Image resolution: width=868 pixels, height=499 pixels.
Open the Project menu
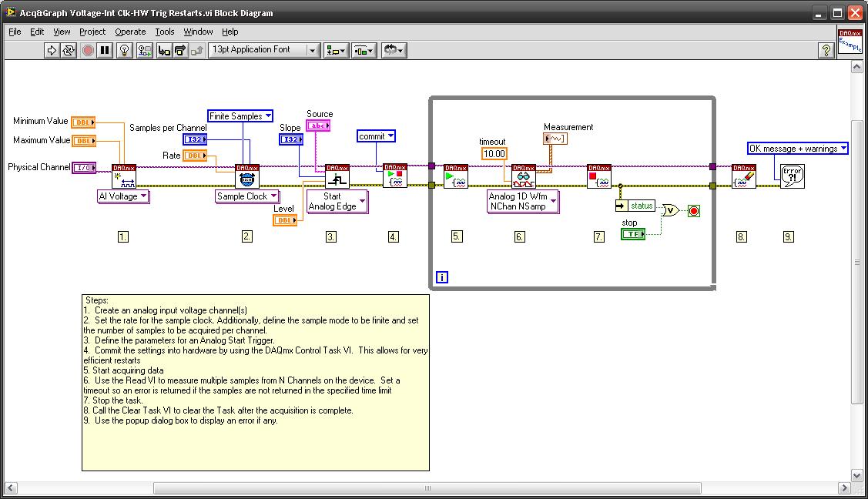coord(92,32)
